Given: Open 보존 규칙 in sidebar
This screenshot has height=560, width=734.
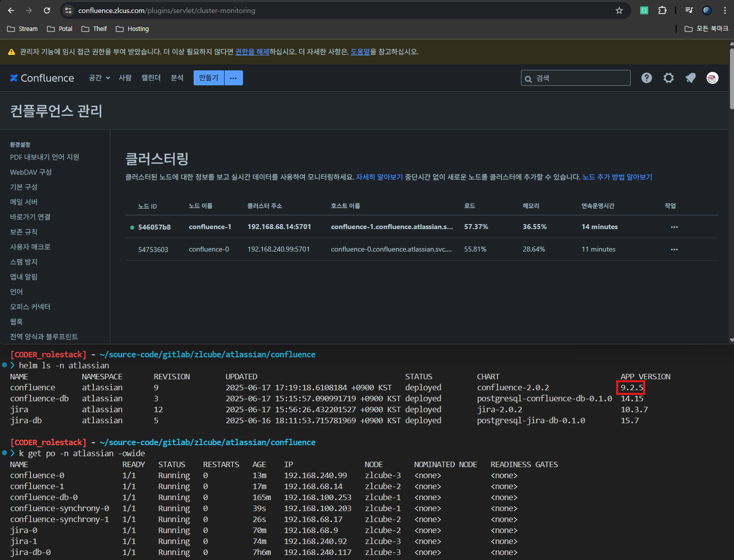Looking at the screenshot, I should point(24,232).
